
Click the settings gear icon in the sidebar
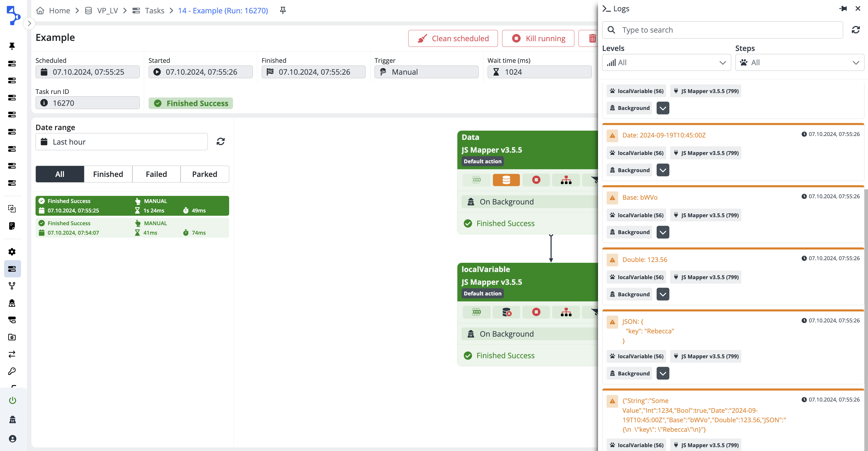[x=12, y=252]
